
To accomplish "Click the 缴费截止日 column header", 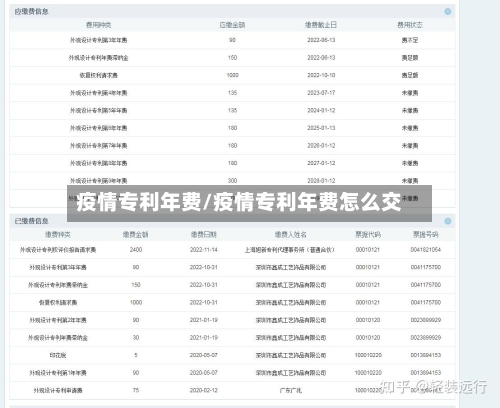I will 321,25.
